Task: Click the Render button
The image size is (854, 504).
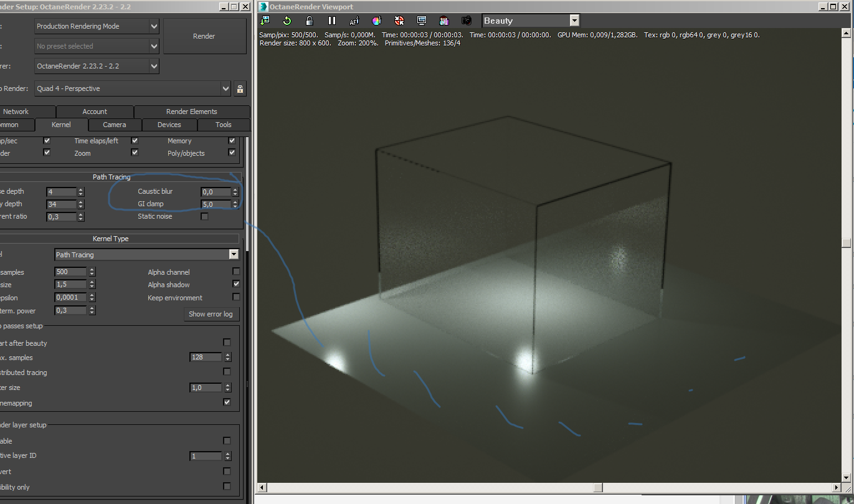Action: click(204, 36)
